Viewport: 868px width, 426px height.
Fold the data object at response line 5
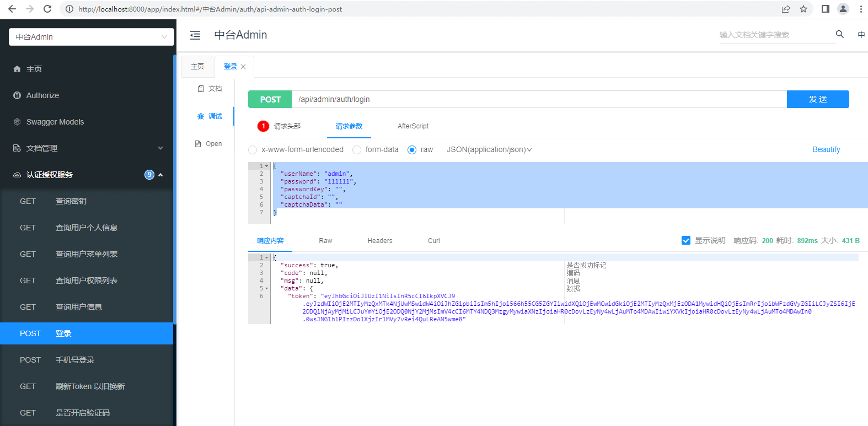[267, 288]
